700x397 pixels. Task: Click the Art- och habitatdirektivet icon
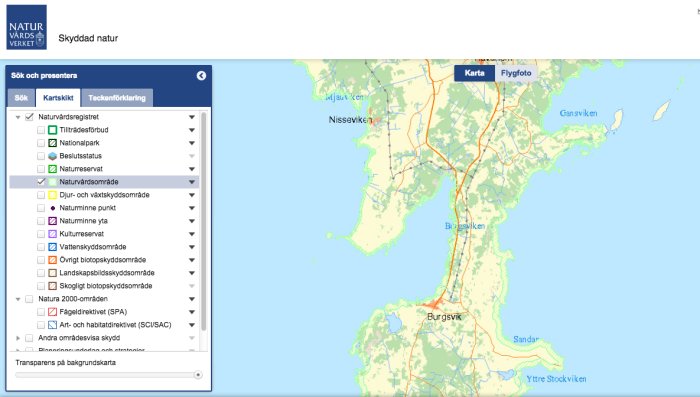(52, 325)
